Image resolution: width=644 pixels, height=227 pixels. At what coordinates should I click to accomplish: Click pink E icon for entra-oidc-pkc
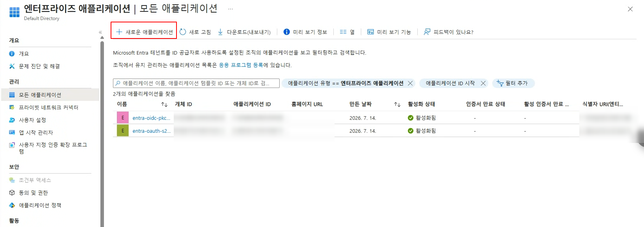(x=123, y=117)
